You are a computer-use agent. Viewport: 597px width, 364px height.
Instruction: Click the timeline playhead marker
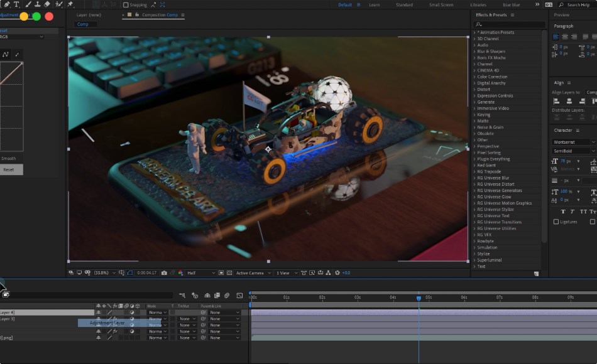[419, 298]
